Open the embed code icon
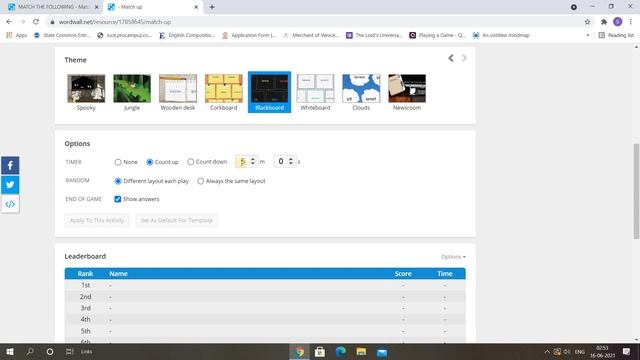 coord(10,204)
